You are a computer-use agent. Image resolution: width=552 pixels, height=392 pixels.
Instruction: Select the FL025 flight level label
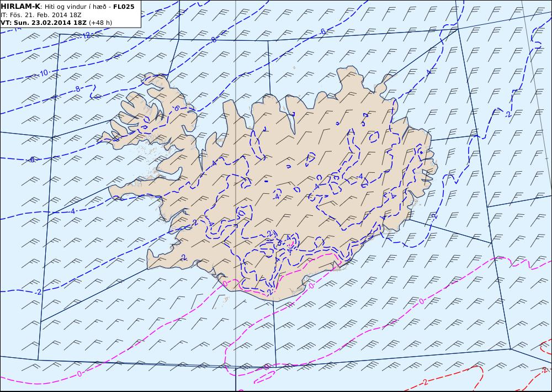[x=124, y=7]
